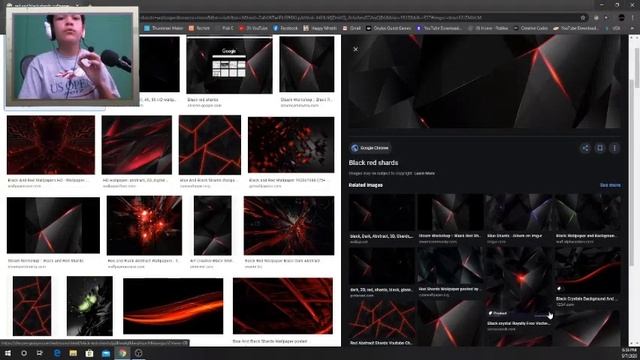
Task: Open Facebook bookmark in bookmarks bar
Action: pyautogui.click(x=285, y=28)
